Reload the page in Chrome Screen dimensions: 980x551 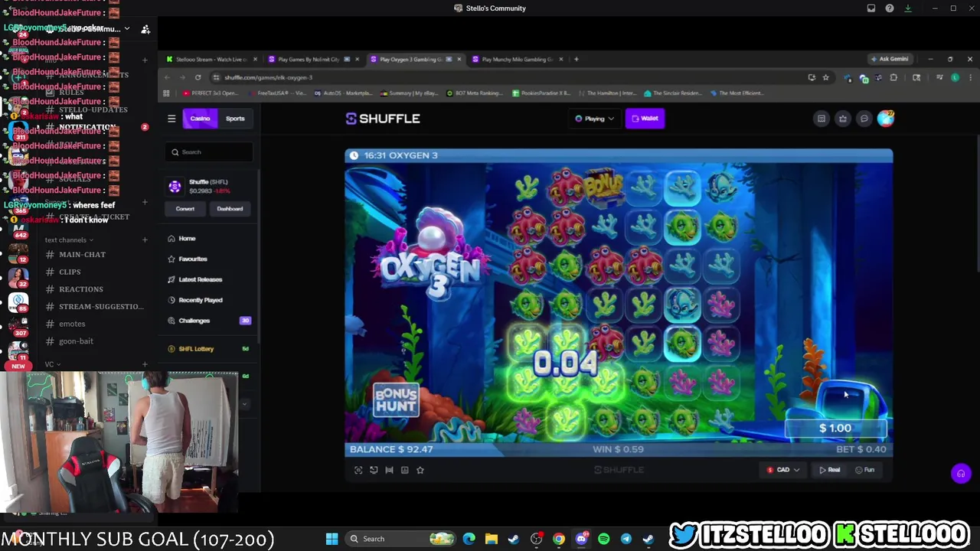coord(198,77)
